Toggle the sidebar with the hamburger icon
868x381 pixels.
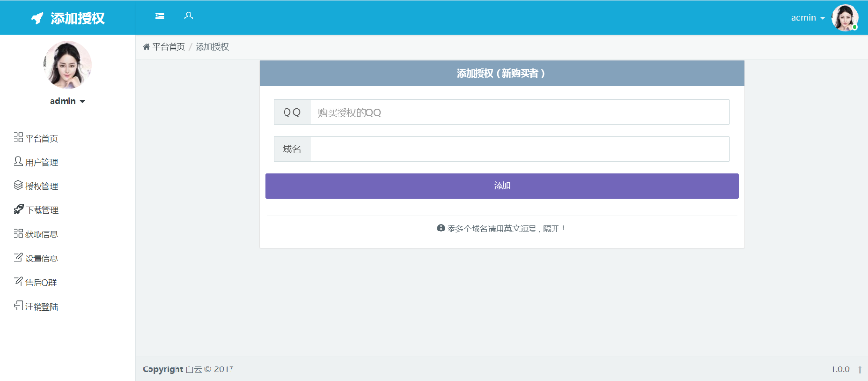(x=160, y=16)
